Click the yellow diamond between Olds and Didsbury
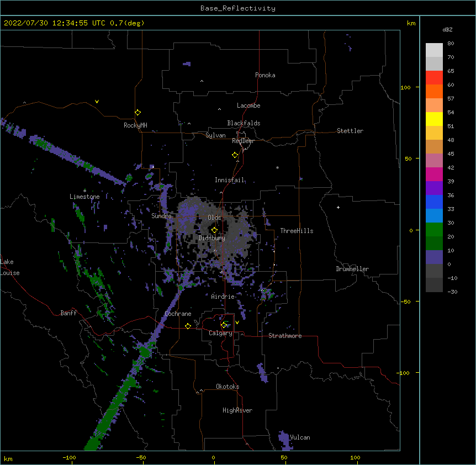 (214, 230)
